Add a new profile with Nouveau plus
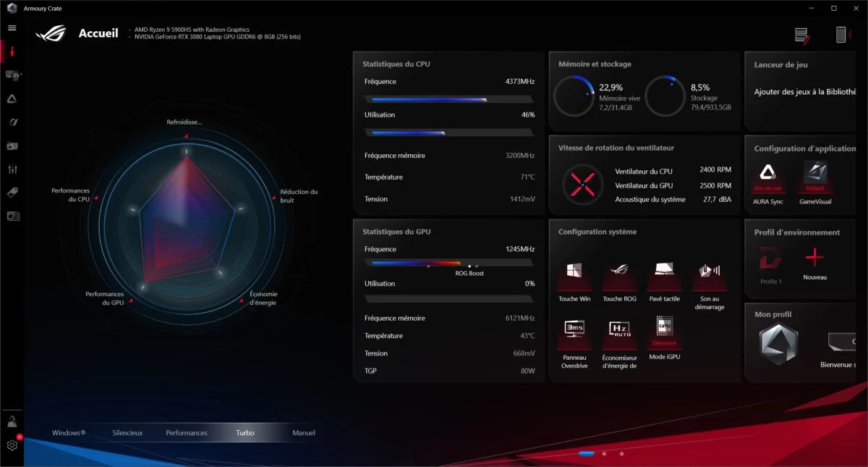This screenshot has height=467, width=868. pos(814,257)
